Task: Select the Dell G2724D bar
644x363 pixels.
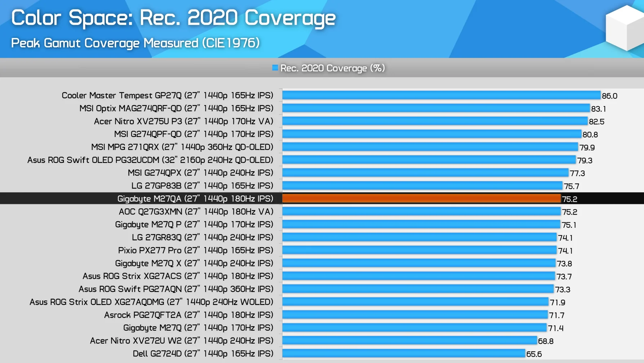Action: [x=404, y=353]
